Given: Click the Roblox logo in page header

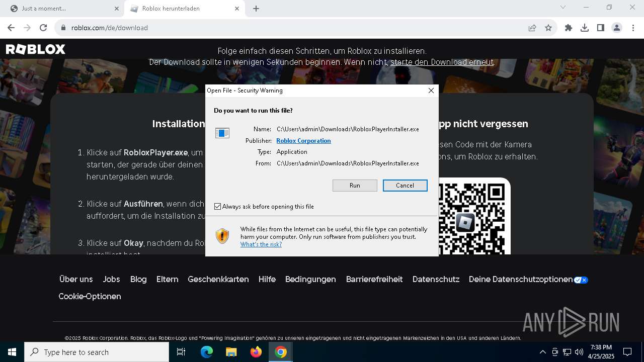Looking at the screenshot, I should [35, 49].
